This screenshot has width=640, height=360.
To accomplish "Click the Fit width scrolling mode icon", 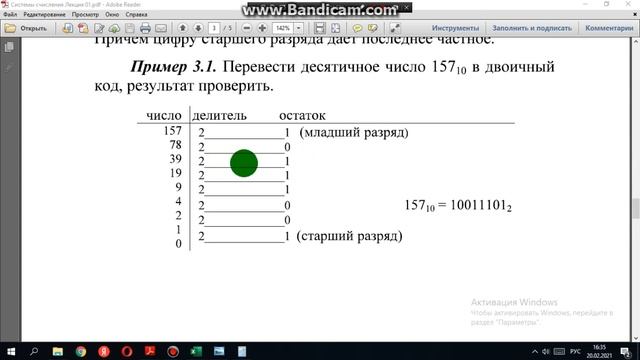I will coord(320,28).
